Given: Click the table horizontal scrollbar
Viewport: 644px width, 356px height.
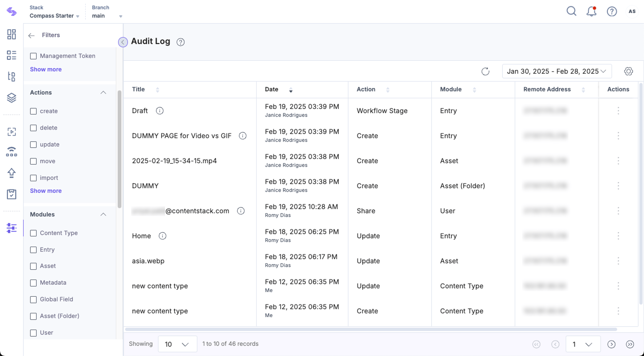Looking at the screenshot, I should tap(371, 329).
